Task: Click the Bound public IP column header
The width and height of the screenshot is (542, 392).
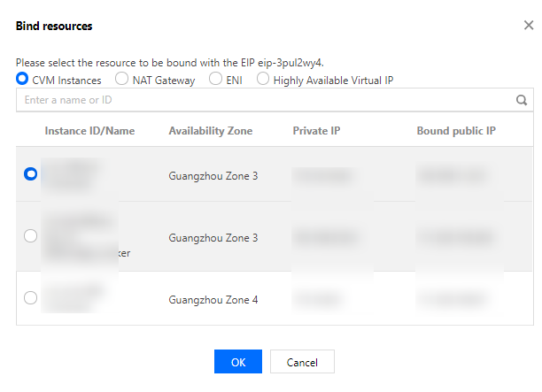Action: [x=456, y=131]
